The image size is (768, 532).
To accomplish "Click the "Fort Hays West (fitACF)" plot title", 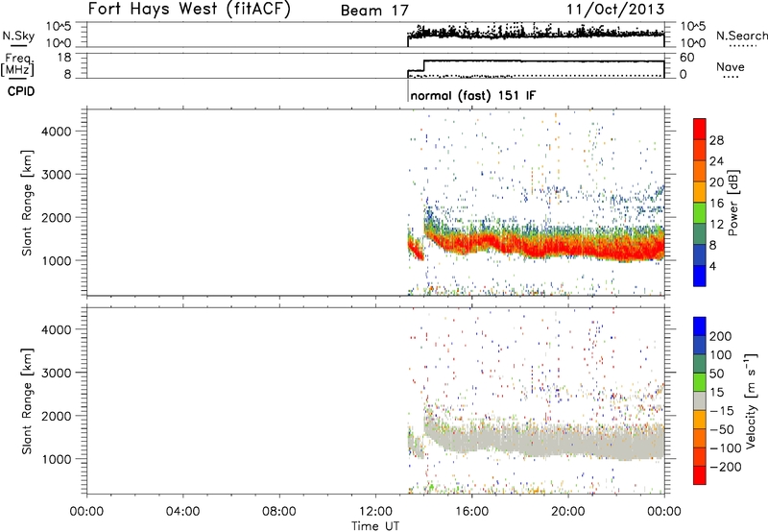I will pyautogui.click(x=189, y=9).
